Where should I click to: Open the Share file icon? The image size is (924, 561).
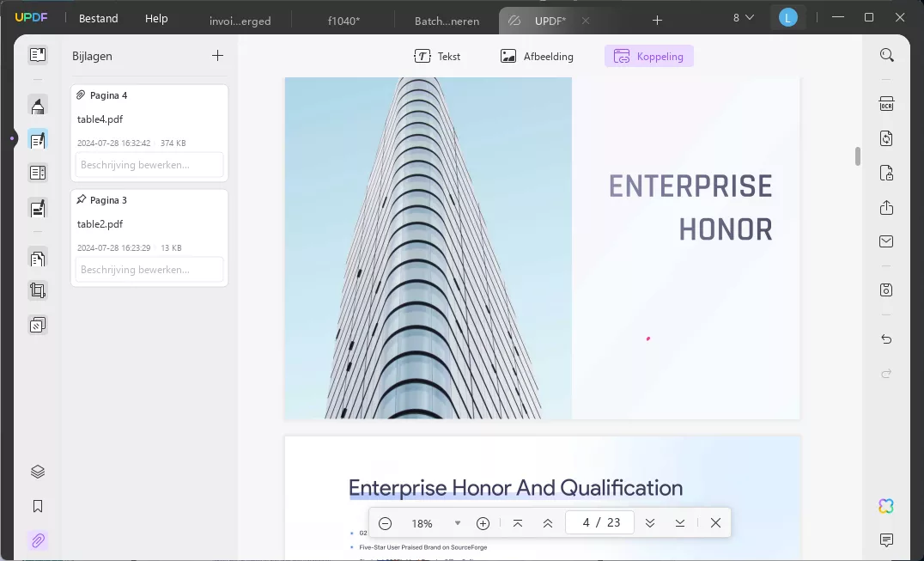[x=887, y=207]
